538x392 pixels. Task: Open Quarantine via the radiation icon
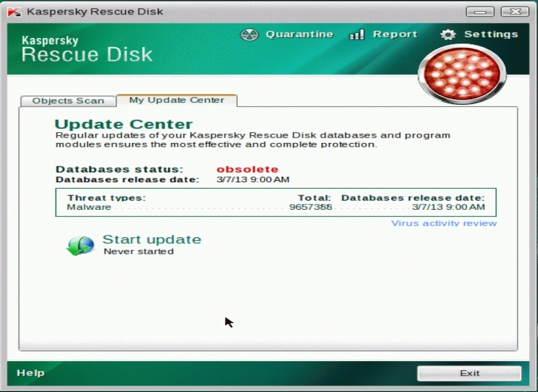(250, 35)
